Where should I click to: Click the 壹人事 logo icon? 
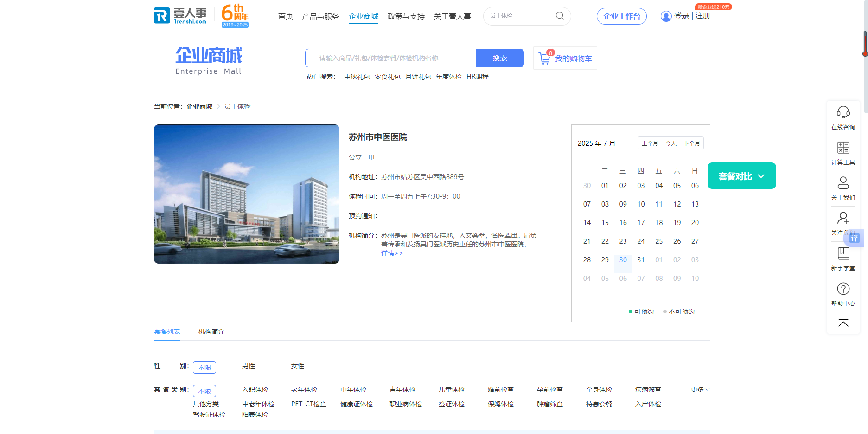180,15
